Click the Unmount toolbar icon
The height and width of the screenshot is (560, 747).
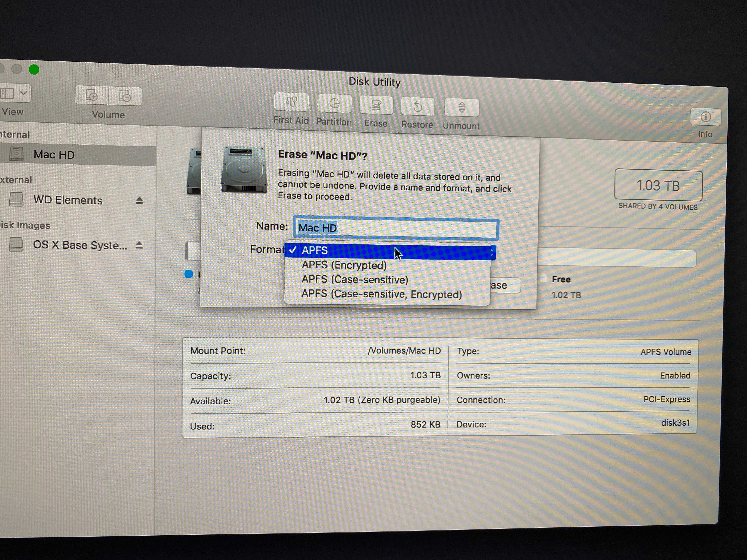(462, 108)
